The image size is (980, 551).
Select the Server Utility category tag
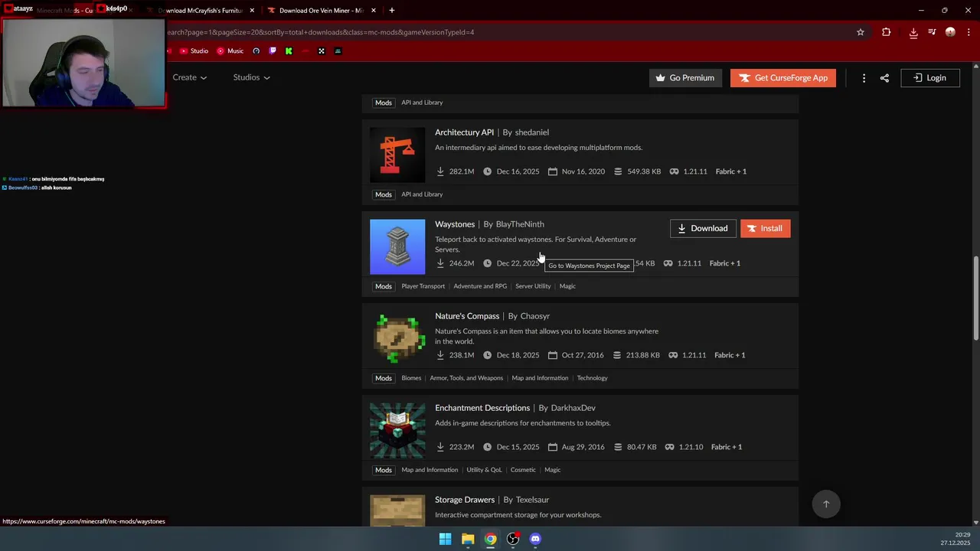point(533,286)
